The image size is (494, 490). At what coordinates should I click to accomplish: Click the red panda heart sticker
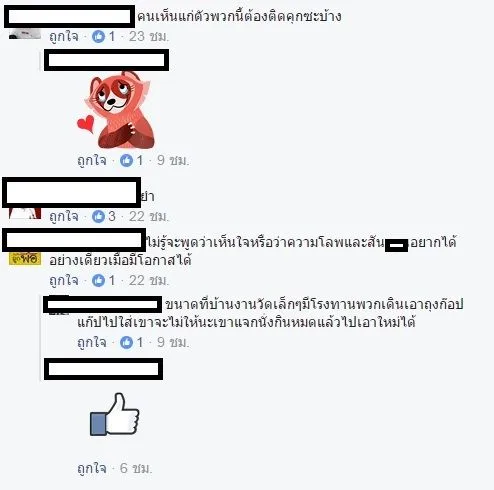(x=116, y=109)
